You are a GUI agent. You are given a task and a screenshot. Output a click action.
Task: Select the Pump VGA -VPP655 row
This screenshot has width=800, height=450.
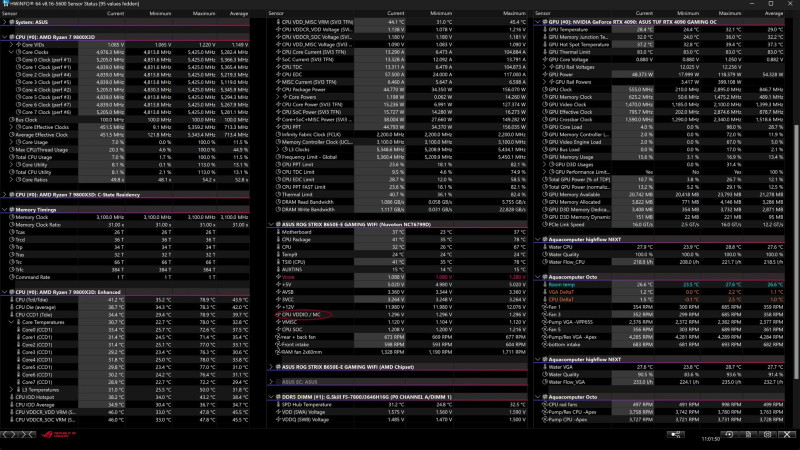tap(659, 322)
